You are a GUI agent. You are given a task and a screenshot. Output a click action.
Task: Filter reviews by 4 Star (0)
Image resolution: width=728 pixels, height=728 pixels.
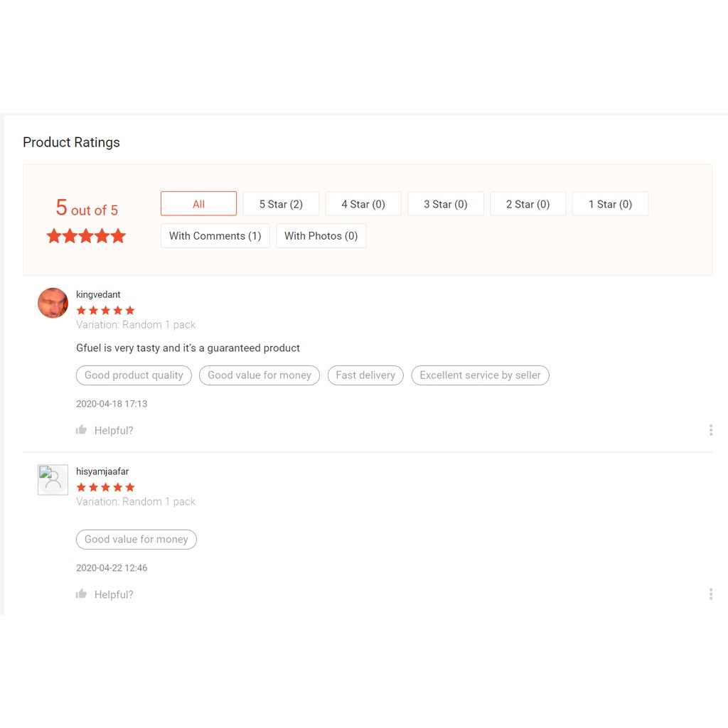[x=363, y=204]
